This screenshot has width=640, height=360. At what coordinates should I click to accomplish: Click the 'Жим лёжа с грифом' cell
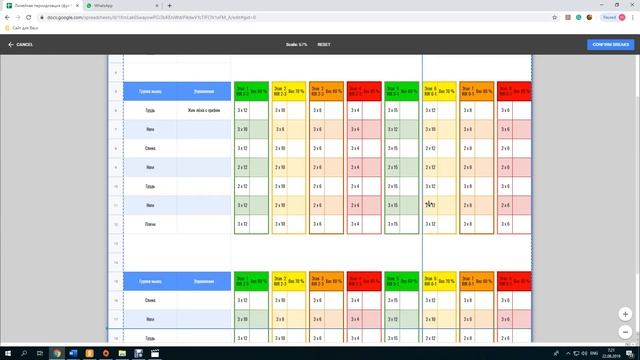[204, 110]
